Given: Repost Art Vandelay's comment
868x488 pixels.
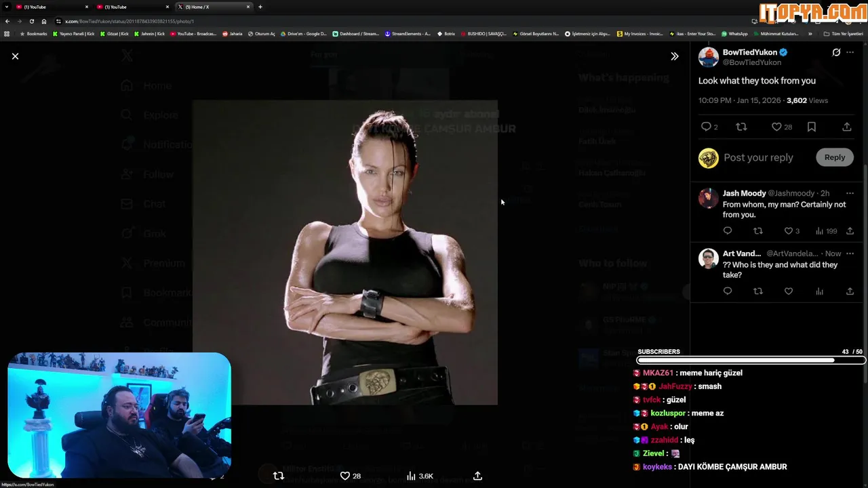Looking at the screenshot, I should 758,291.
